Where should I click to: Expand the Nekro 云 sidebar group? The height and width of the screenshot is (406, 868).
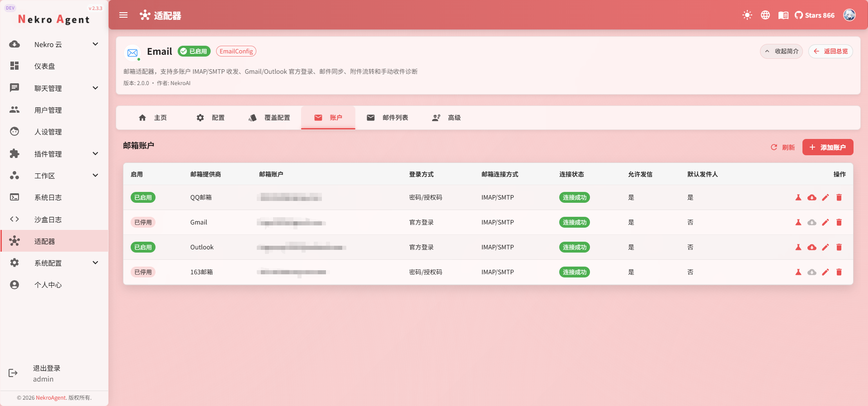54,44
